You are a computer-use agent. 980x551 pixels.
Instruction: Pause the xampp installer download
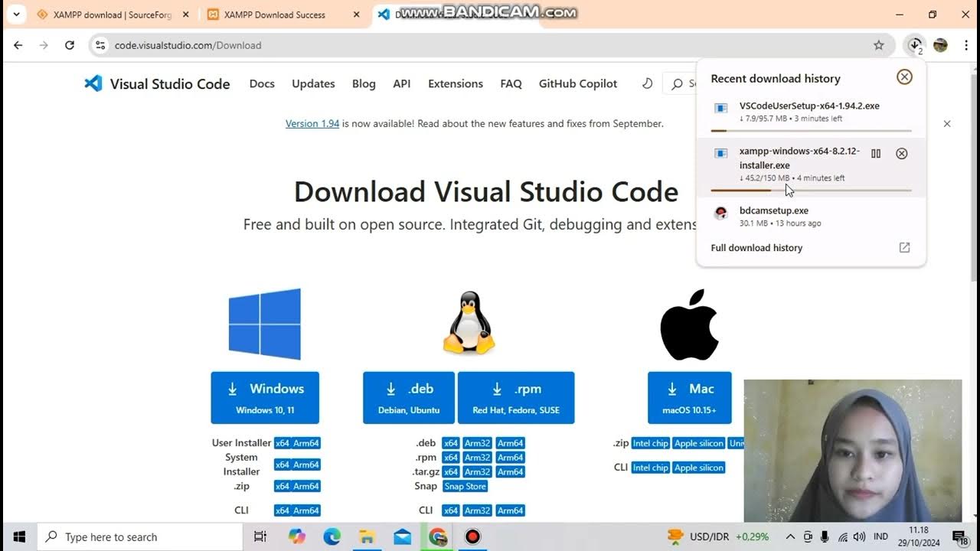[876, 153]
